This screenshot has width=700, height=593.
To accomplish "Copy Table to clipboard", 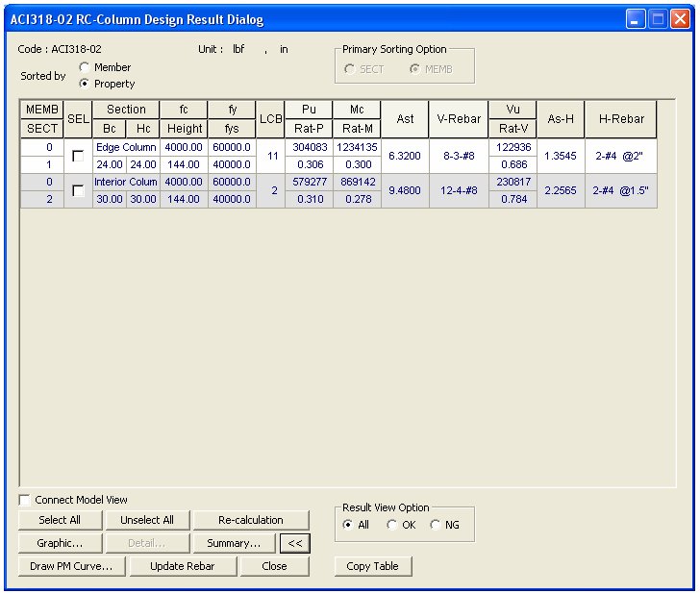I will (x=372, y=566).
